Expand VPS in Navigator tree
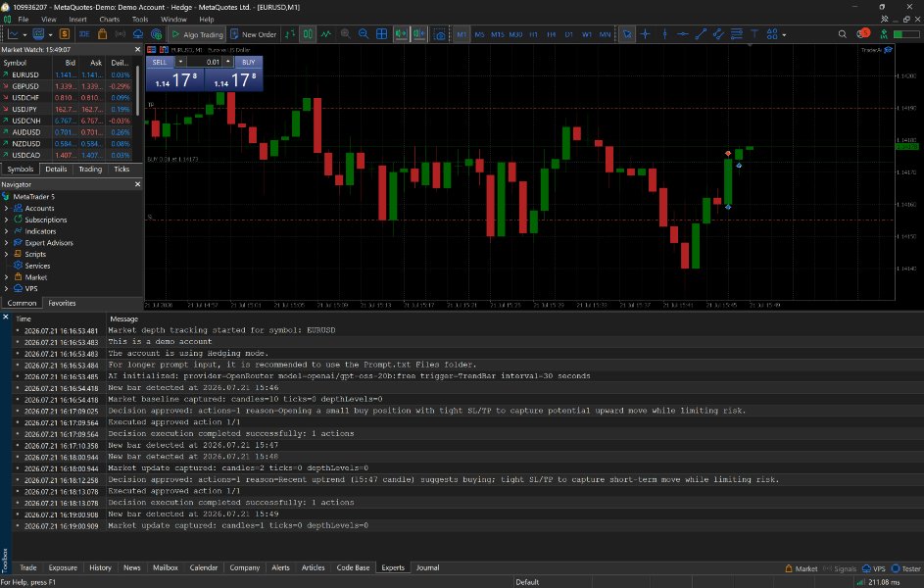 6,289
